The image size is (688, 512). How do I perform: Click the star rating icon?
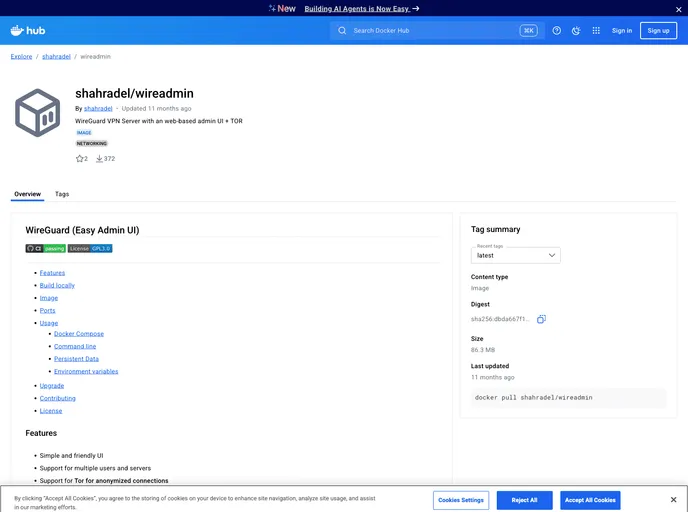79,158
